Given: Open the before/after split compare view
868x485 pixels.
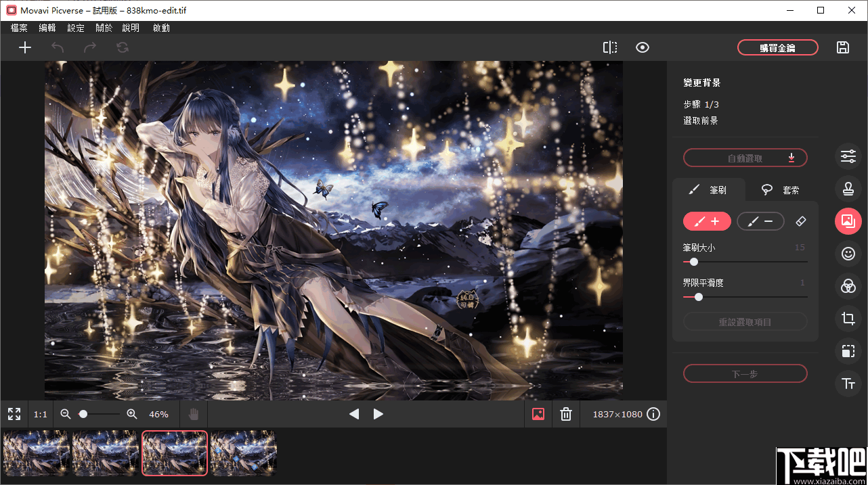Looking at the screenshot, I should click(x=610, y=47).
